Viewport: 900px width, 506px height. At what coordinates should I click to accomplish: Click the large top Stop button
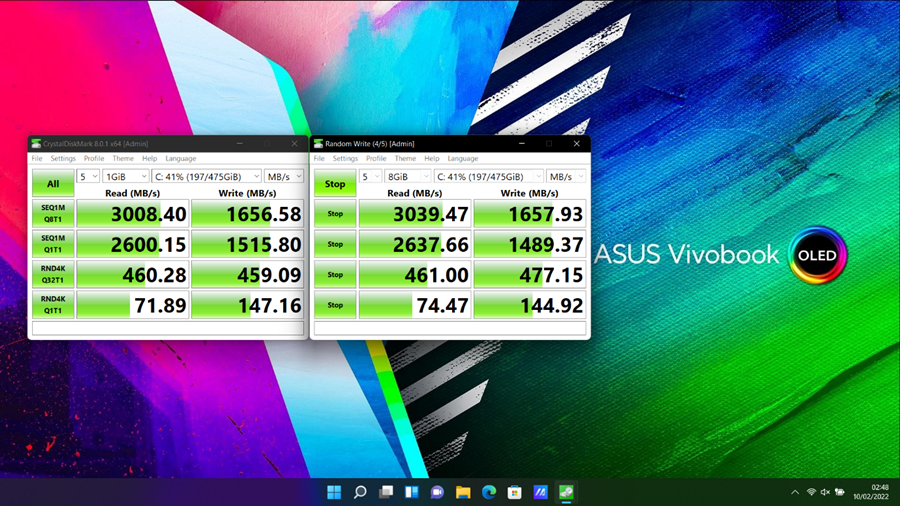[335, 184]
